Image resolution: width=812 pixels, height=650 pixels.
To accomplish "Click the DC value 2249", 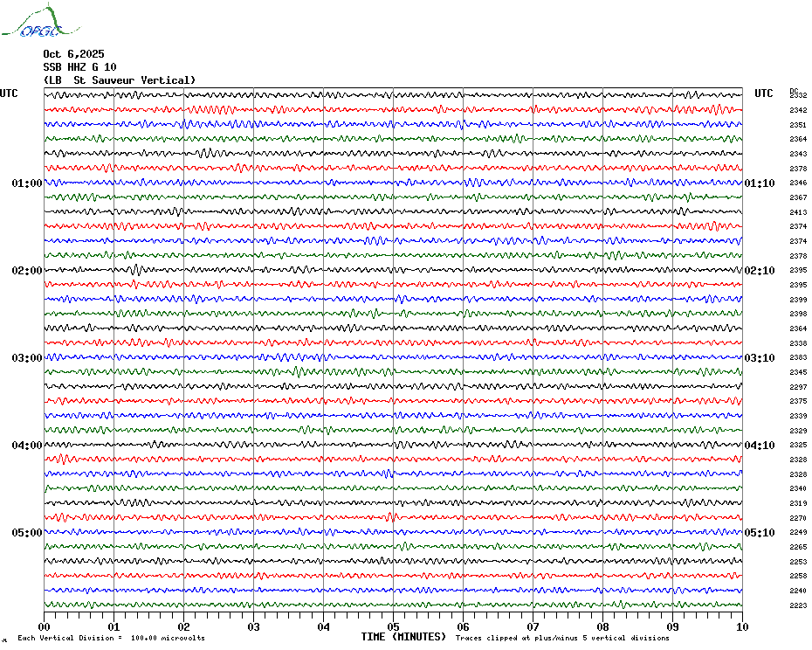I will click(798, 532).
